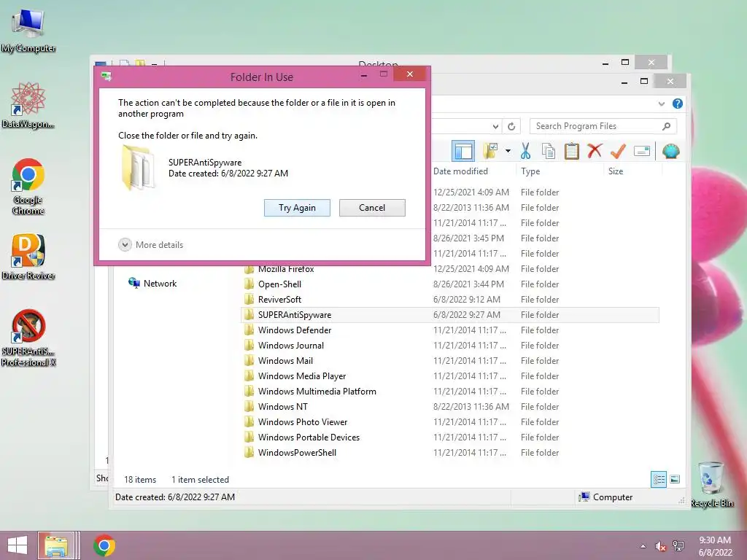Click the Copy toolbar icon

pyautogui.click(x=549, y=152)
